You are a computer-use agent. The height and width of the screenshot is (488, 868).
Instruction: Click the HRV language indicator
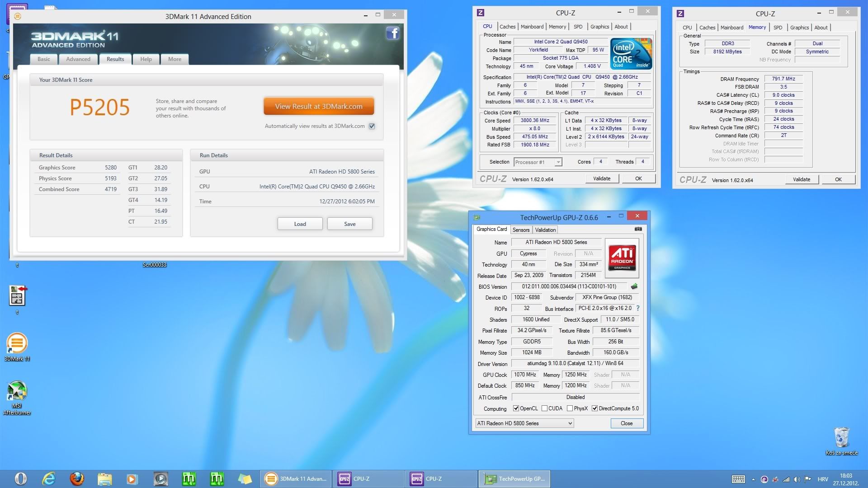(x=823, y=479)
